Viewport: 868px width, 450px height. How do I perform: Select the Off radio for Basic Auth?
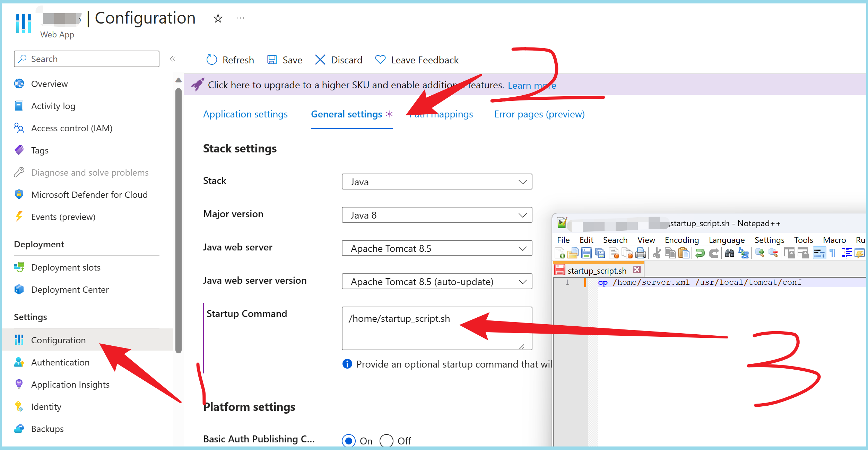(386, 441)
